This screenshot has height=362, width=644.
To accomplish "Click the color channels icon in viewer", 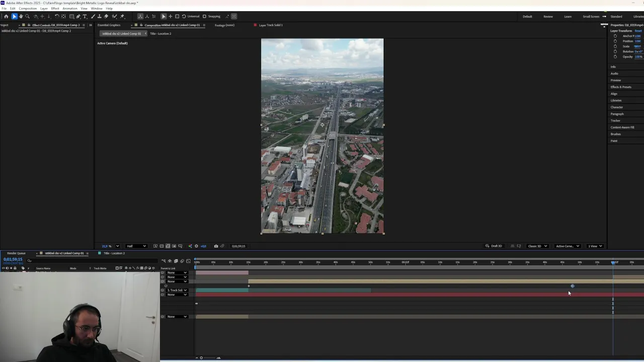I will coord(190,246).
